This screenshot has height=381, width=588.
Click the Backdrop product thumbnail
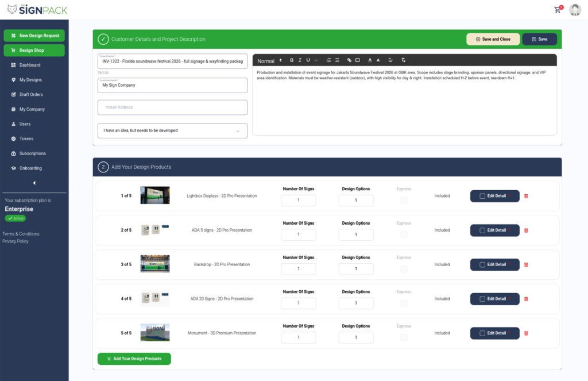pos(155,264)
